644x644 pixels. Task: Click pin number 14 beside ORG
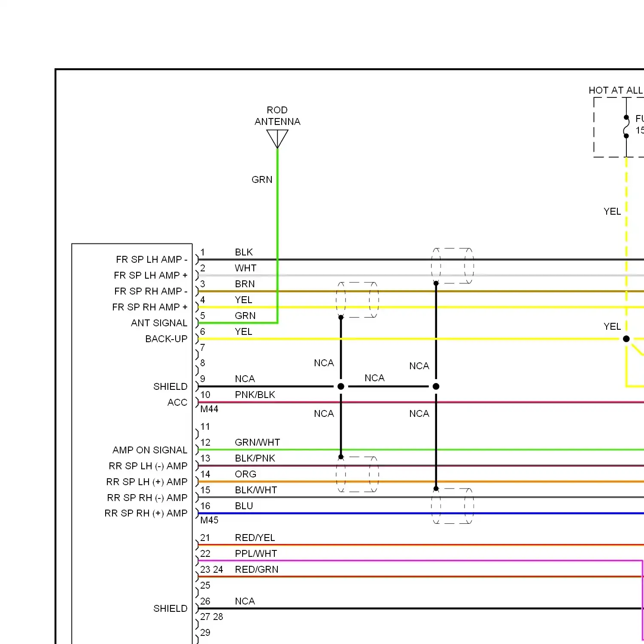[x=205, y=474]
